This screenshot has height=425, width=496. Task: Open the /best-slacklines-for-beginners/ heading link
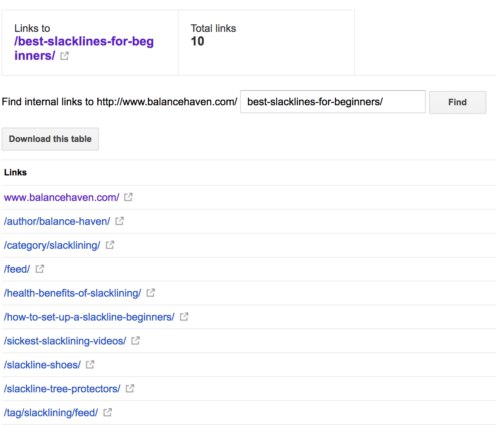(84, 48)
